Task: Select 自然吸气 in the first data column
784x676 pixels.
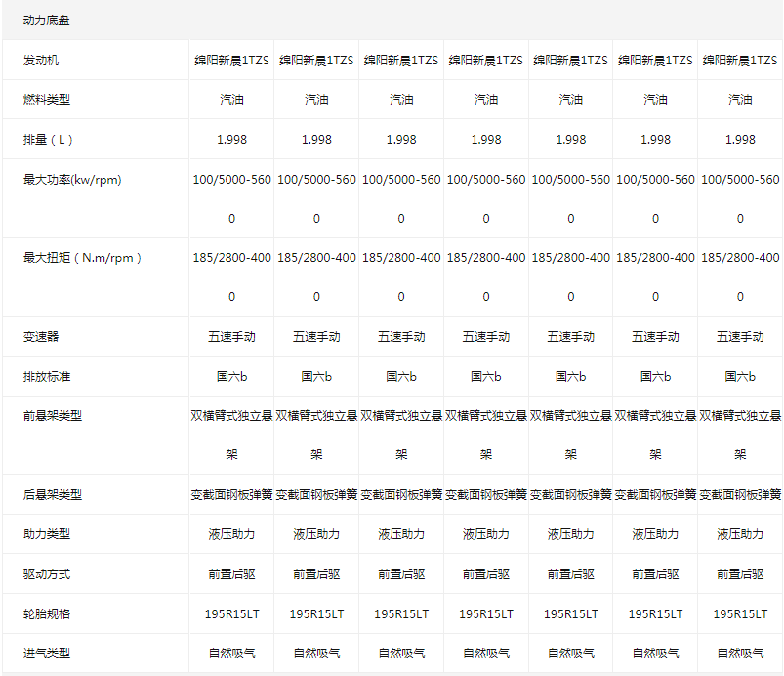Action: pos(231,653)
